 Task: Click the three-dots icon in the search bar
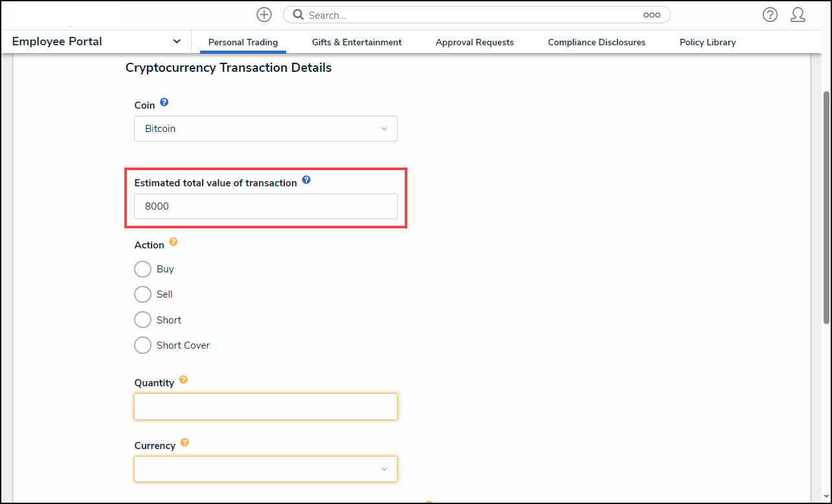tap(651, 15)
